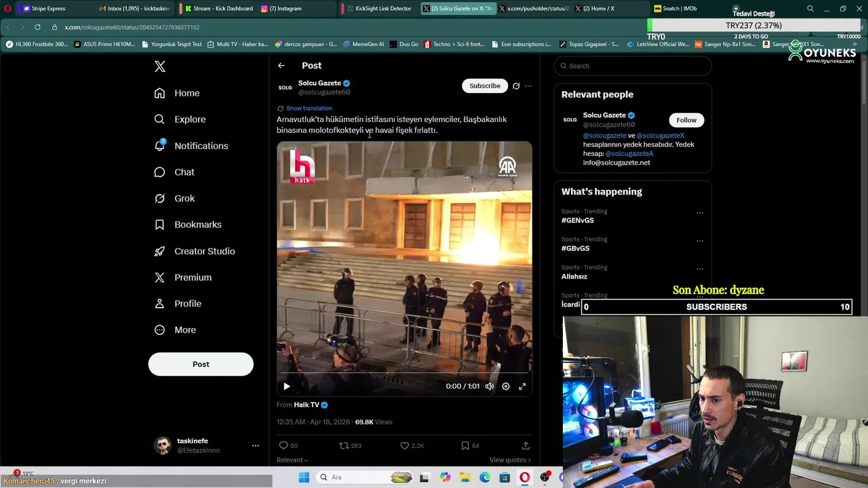Open @solcugazeteX mention link
The height and width of the screenshot is (488, 868).
[x=660, y=136]
